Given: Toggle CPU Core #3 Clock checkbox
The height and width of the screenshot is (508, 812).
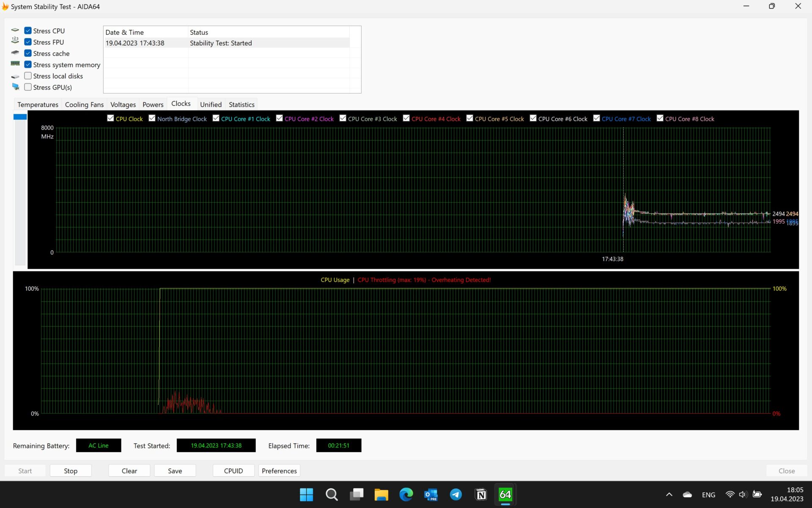Looking at the screenshot, I should pos(343,118).
